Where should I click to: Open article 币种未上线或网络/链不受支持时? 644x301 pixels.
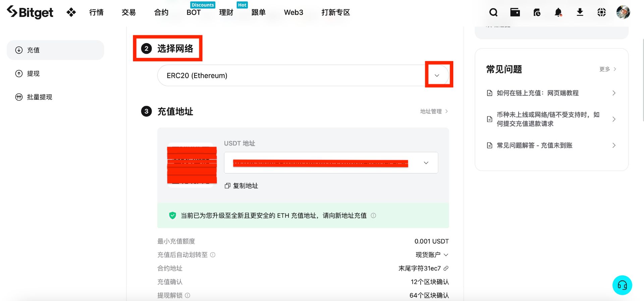pos(548,119)
